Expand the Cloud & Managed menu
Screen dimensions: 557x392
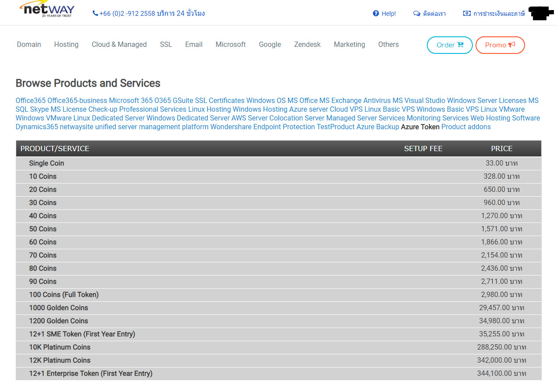(x=119, y=45)
